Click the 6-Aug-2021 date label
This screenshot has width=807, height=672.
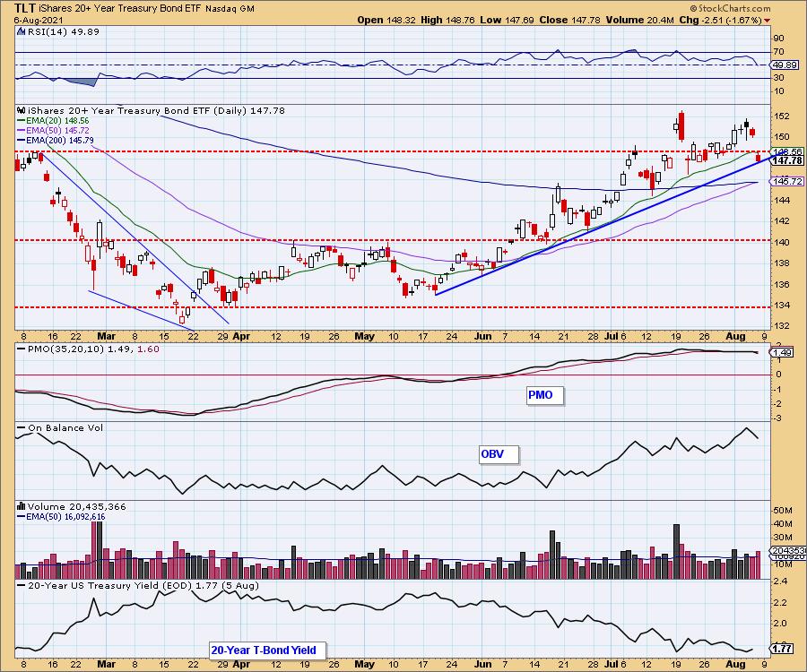pyautogui.click(x=39, y=20)
